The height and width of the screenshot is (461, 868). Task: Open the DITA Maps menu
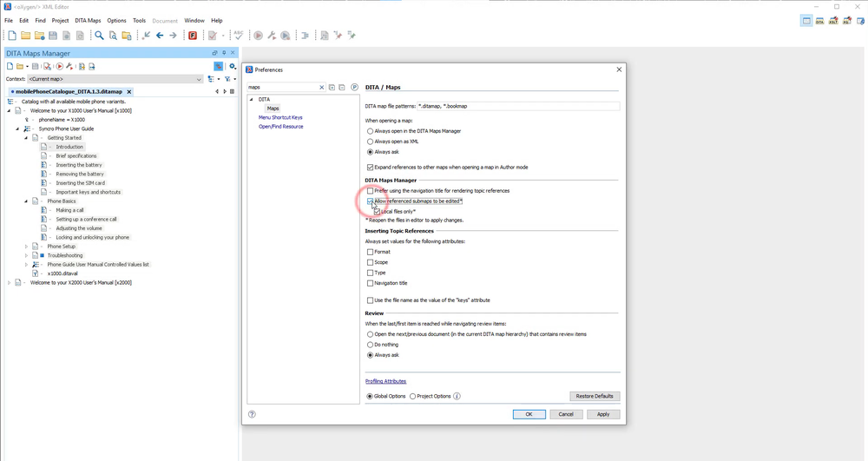tap(88, 21)
